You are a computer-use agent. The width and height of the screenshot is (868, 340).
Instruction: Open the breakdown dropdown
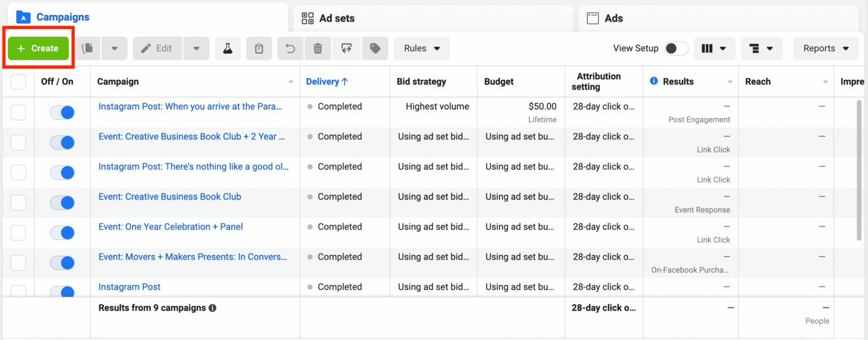761,48
